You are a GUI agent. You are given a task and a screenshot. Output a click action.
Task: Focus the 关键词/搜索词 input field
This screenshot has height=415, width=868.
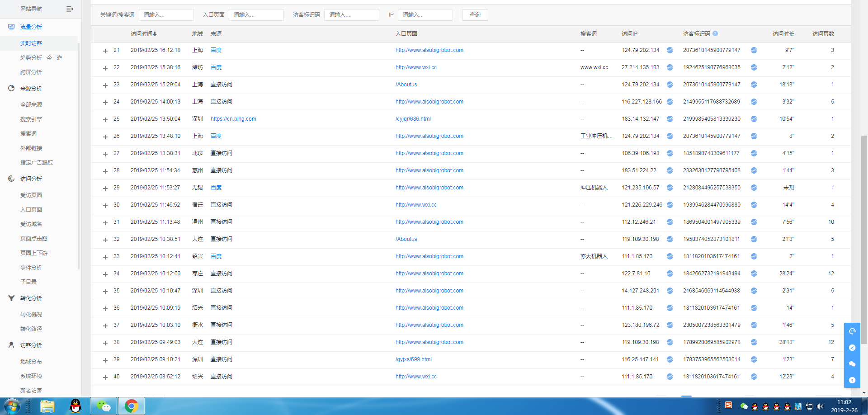166,15
